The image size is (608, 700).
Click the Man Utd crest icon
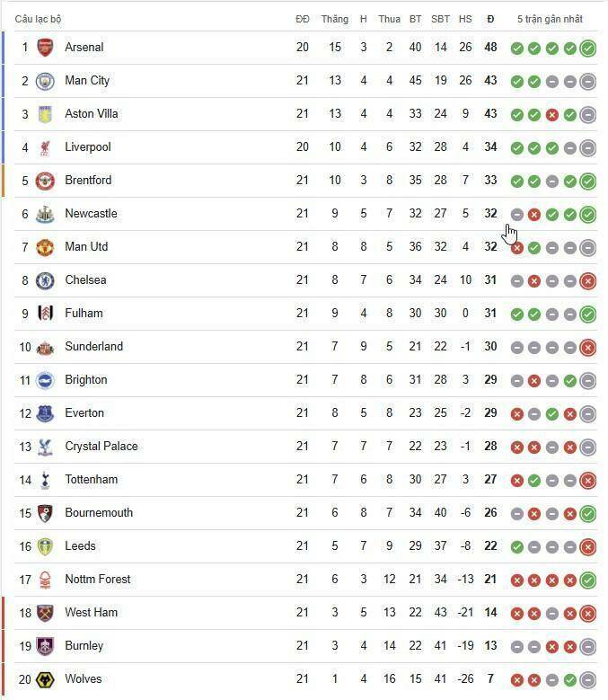(x=45, y=247)
